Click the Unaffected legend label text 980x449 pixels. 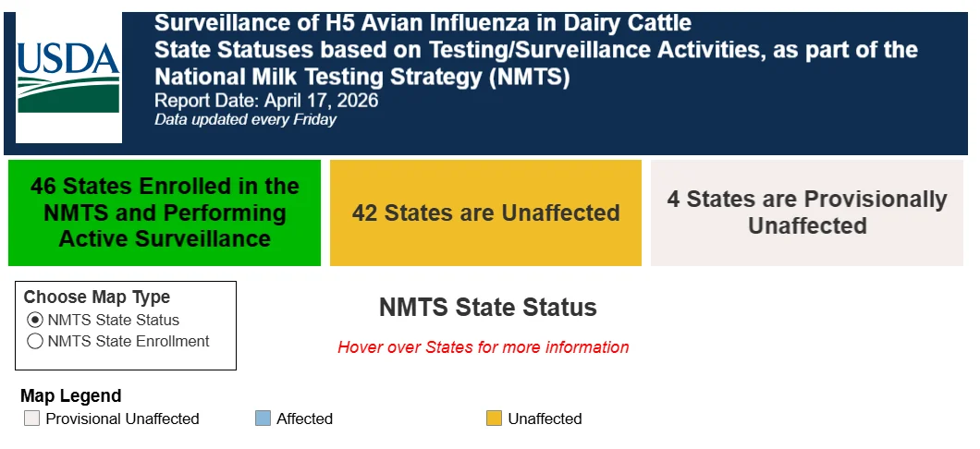click(x=545, y=419)
